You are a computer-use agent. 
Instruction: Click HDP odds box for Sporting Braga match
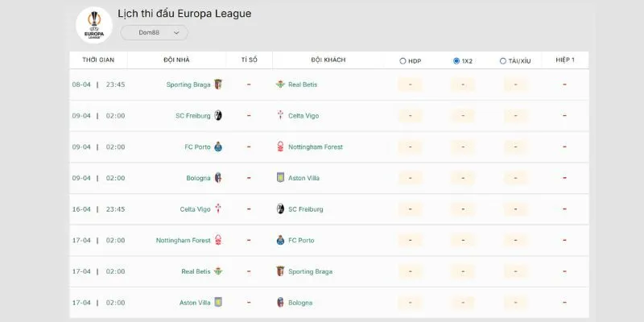(x=410, y=85)
